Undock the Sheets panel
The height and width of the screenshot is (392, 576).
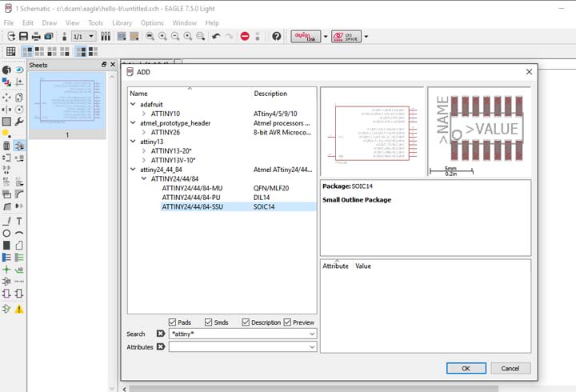click(x=104, y=65)
